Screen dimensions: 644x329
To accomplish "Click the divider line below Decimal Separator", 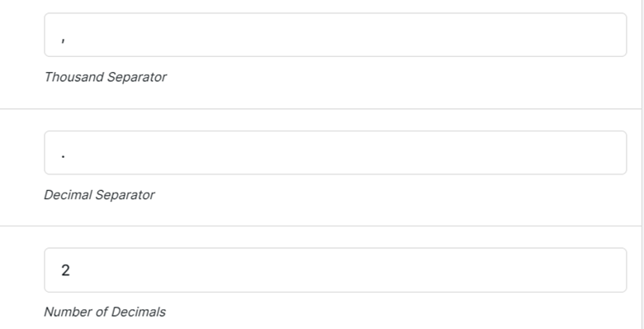I will (320, 226).
